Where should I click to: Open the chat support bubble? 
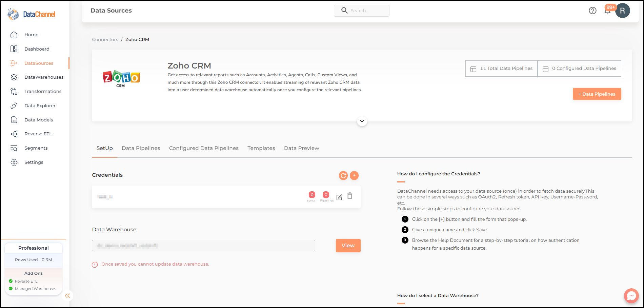point(631,296)
